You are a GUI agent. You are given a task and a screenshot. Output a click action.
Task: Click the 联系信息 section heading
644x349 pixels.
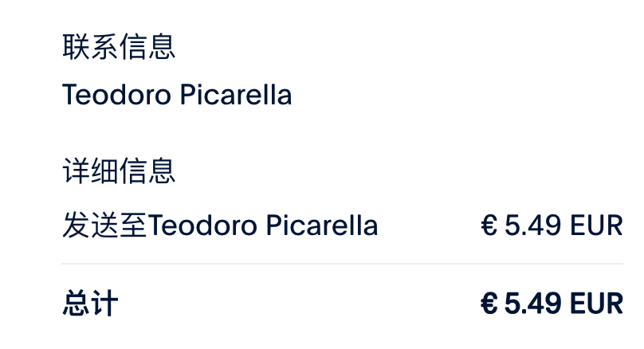[x=119, y=47]
